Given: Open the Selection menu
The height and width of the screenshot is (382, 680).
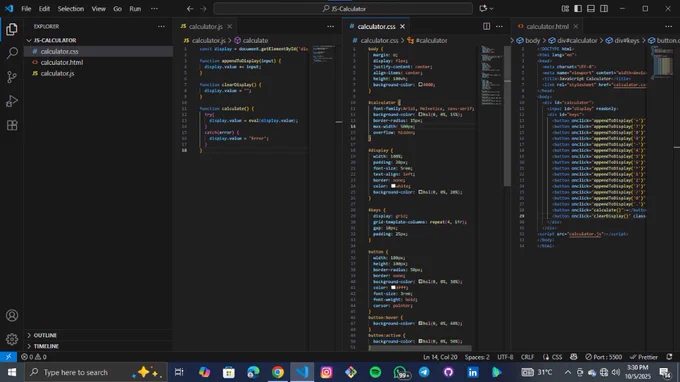Looking at the screenshot, I should [71, 9].
